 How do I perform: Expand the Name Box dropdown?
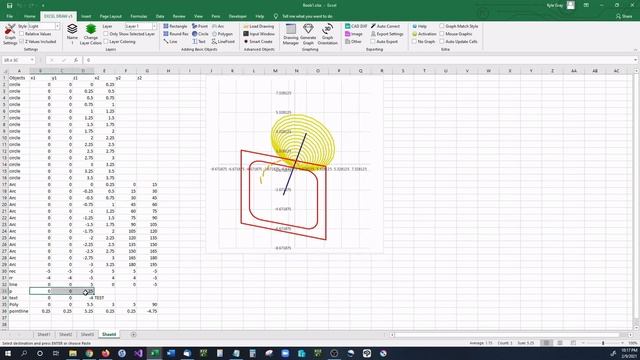click(x=32, y=60)
